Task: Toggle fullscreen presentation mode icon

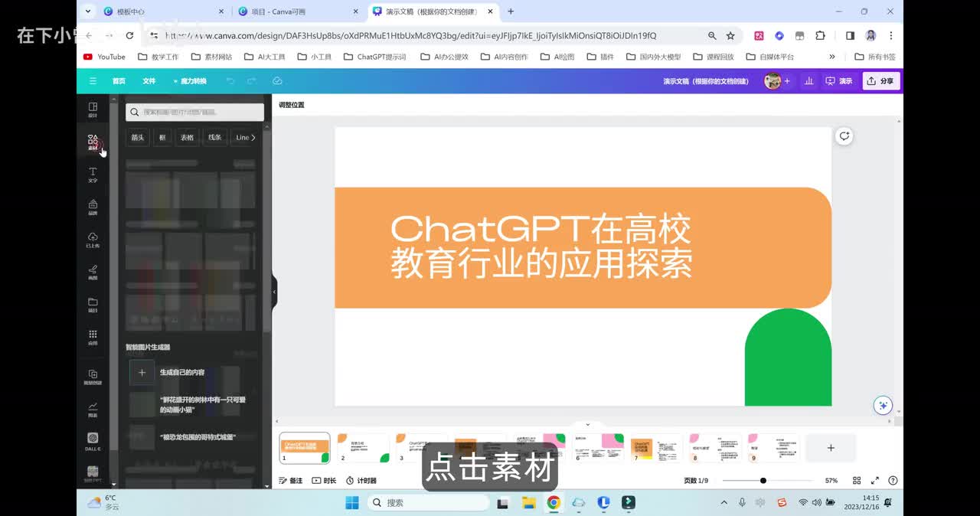Action: [x=875, y=481]
